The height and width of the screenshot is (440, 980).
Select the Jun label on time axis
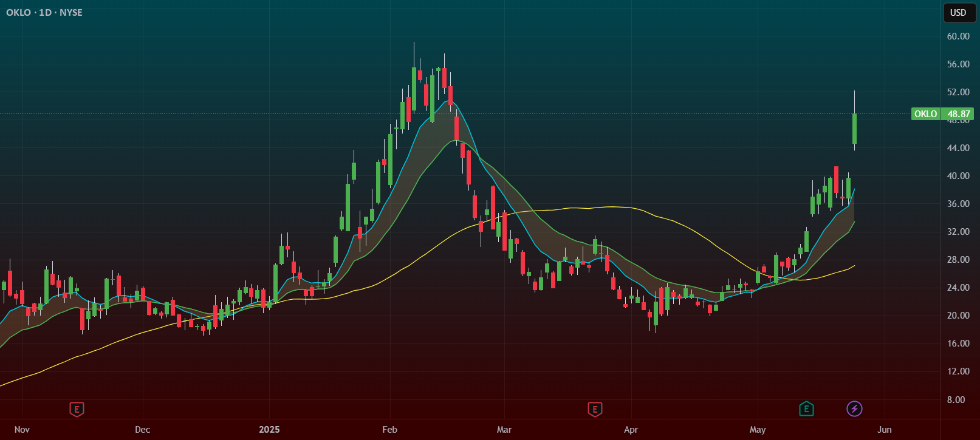pyautogui.click(x=884, y=430)
